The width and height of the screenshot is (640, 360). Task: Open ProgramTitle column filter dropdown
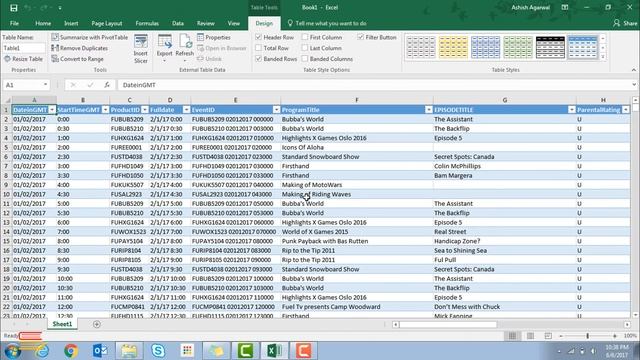(429, 110)
